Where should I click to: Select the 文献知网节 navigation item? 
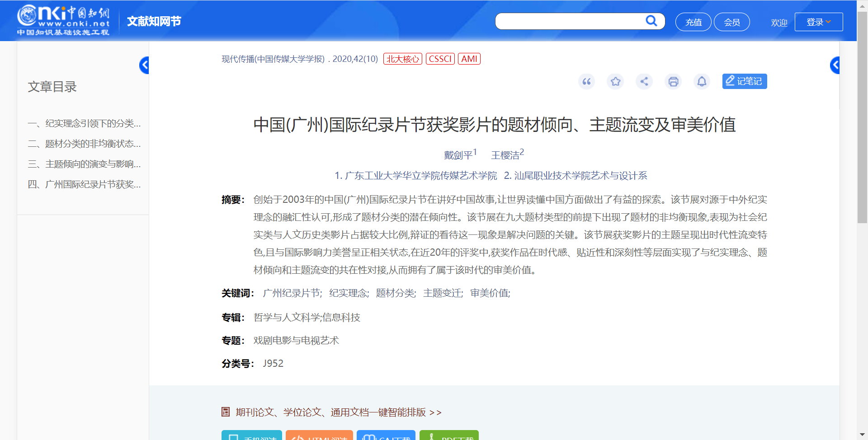(x=154, y=21)
